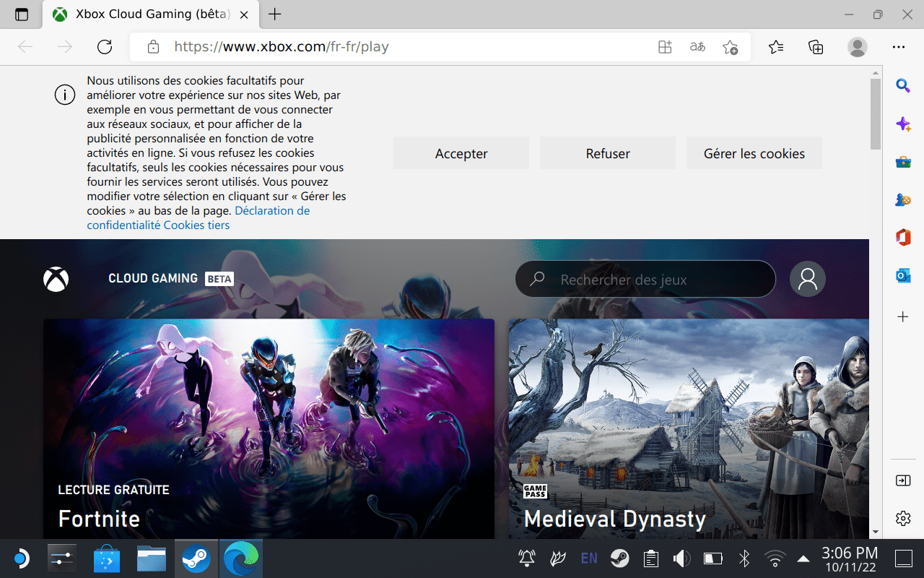Screen dimensions: 924x578
Task: Select the Xbox Cloud Gaming browser tab
Action: [152, 14]
